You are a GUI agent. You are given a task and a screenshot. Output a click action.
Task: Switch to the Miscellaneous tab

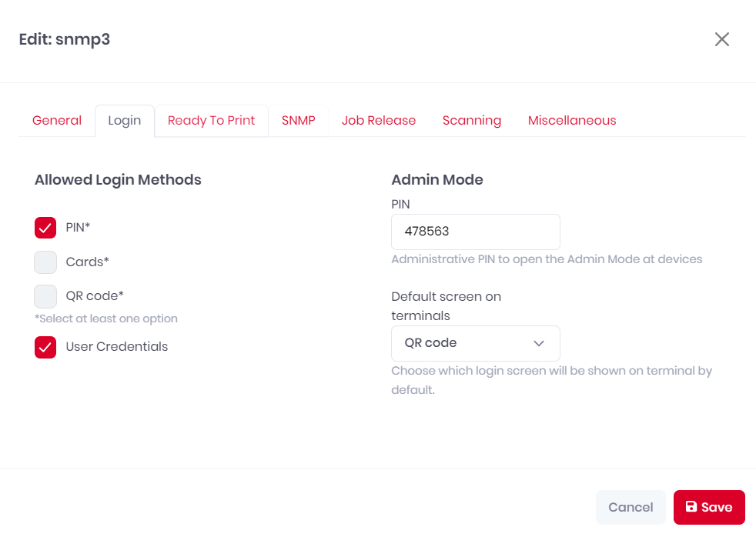click(572, 121)
